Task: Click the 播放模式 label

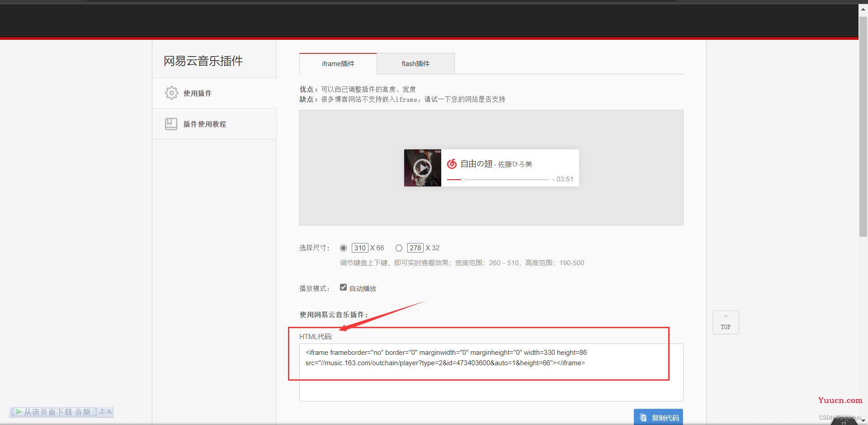Action: [x=315, y=288]
